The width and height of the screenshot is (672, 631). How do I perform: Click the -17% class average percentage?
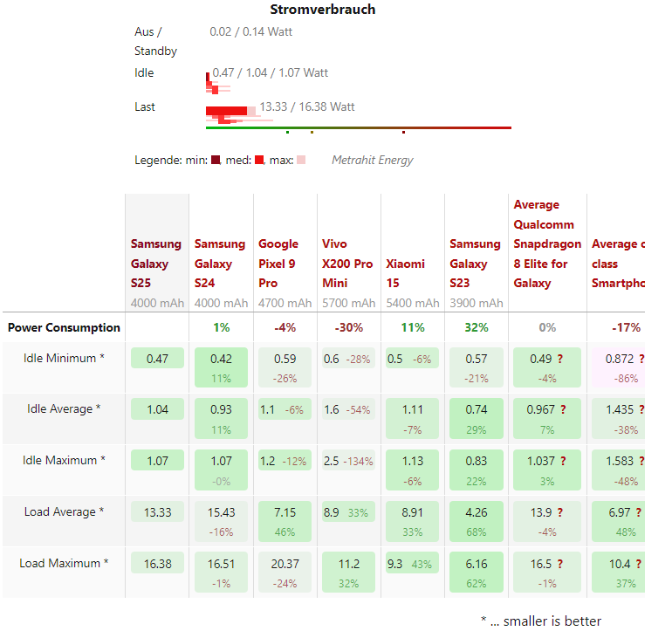(626, 327)
